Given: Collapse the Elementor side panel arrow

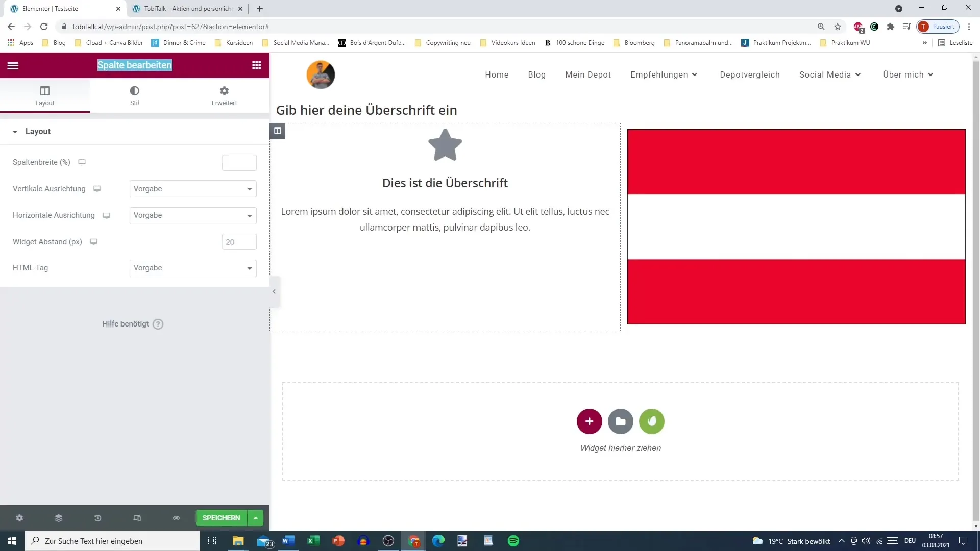Looking at the screenshot, I should (274, 291).
